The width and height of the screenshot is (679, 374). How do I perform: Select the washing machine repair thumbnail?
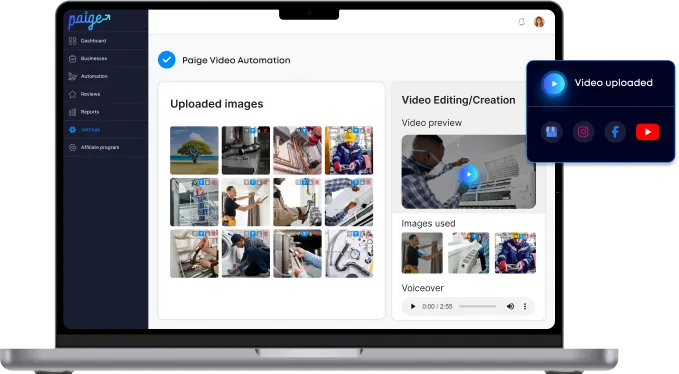click(246, 254)
